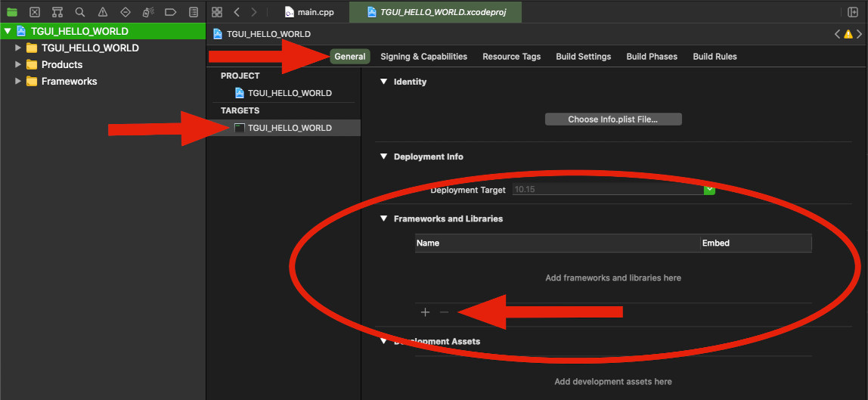868x400 pixels.
Task: Open the Project navigator folder icon
Action: point(12,11)
